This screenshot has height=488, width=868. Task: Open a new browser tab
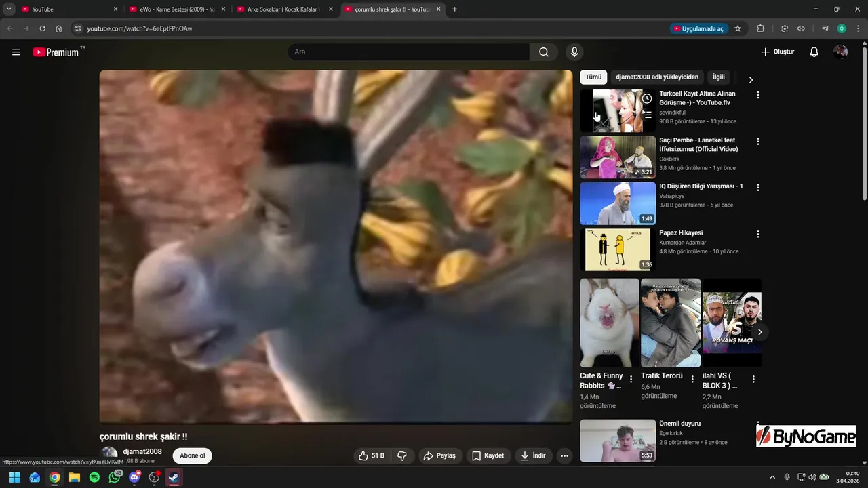[x=454, y=9]
